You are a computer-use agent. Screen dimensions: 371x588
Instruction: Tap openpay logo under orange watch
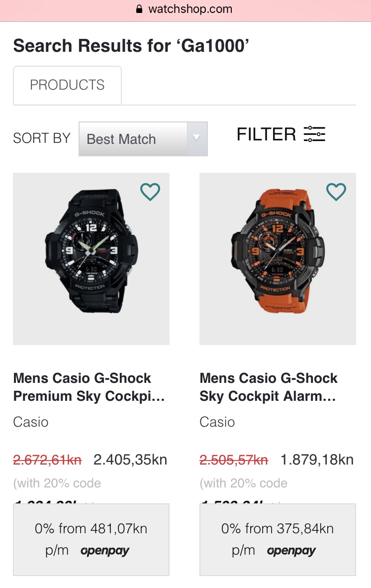[x=291, y=551]
